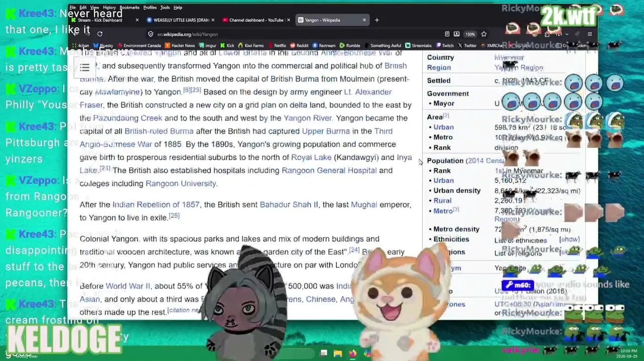Viewport: 644px width, 361px height.
Task: Open the Rumble bookmark
Action: pos(350,46)
